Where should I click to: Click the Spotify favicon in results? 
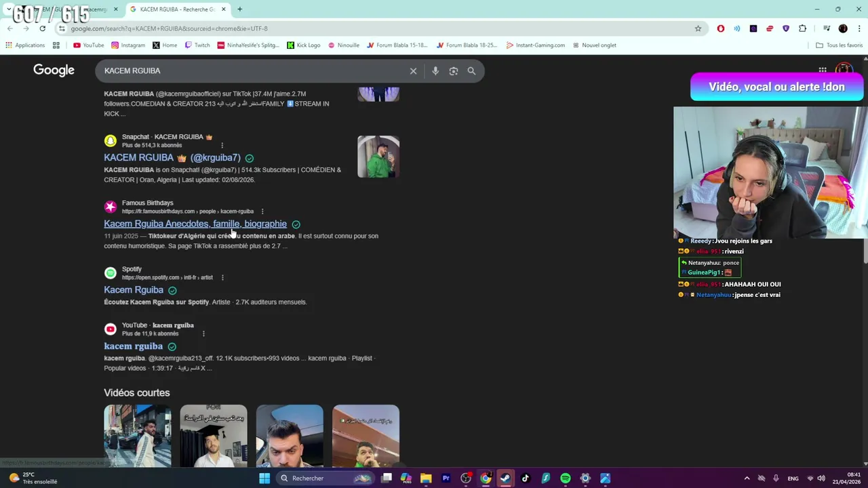(110, 273)
